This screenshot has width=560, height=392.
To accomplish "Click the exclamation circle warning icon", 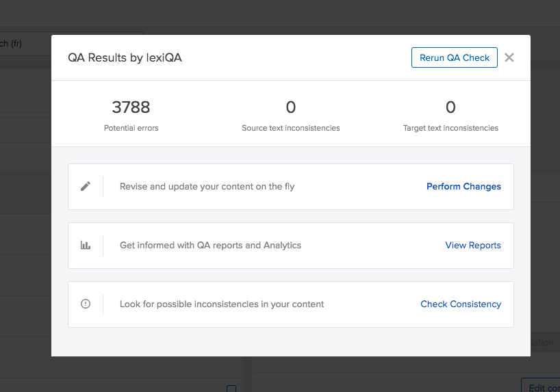I will 86,304.
